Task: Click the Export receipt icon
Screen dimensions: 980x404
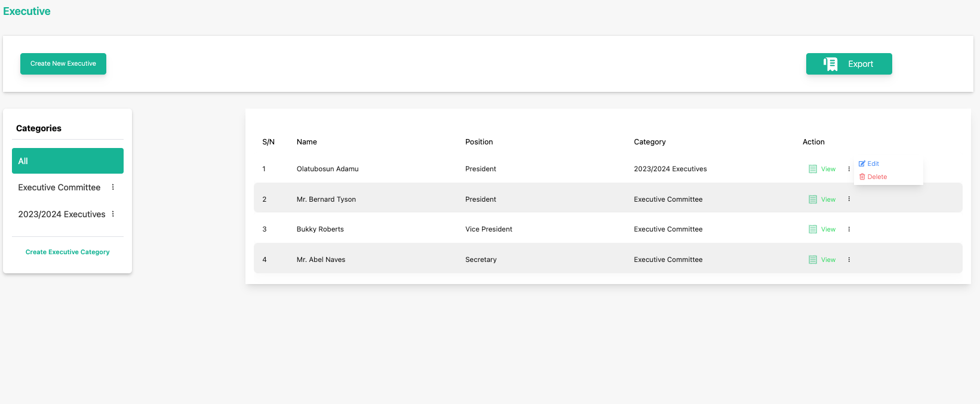Action: coord(831,64)
